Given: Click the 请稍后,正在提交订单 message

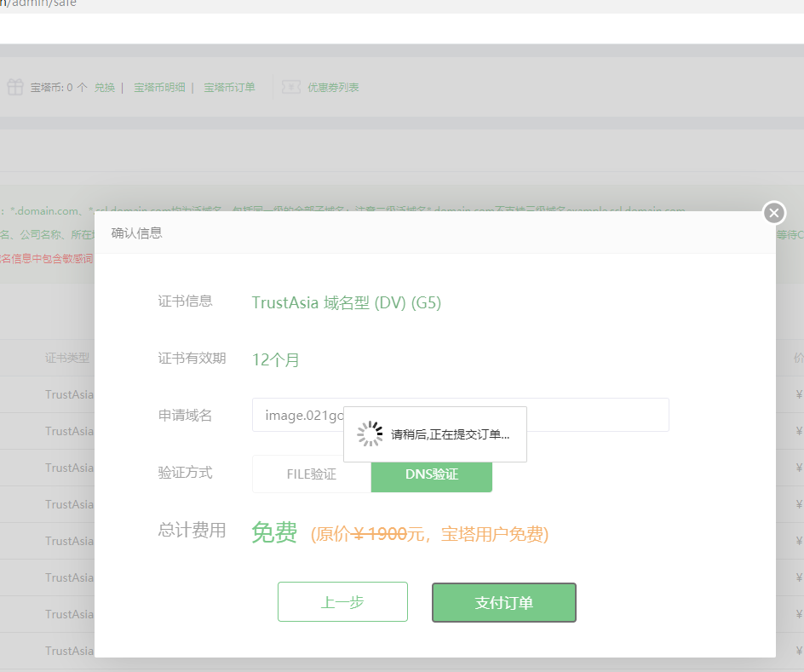Looking at the screenshot, I should point(451,434).
